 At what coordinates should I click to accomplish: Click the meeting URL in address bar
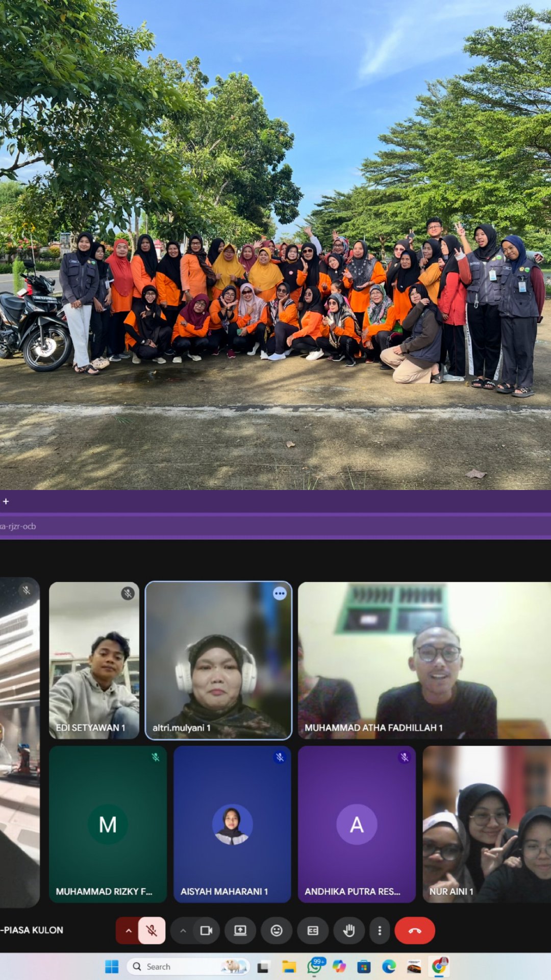pyautogui.click(x=18, y=526)
